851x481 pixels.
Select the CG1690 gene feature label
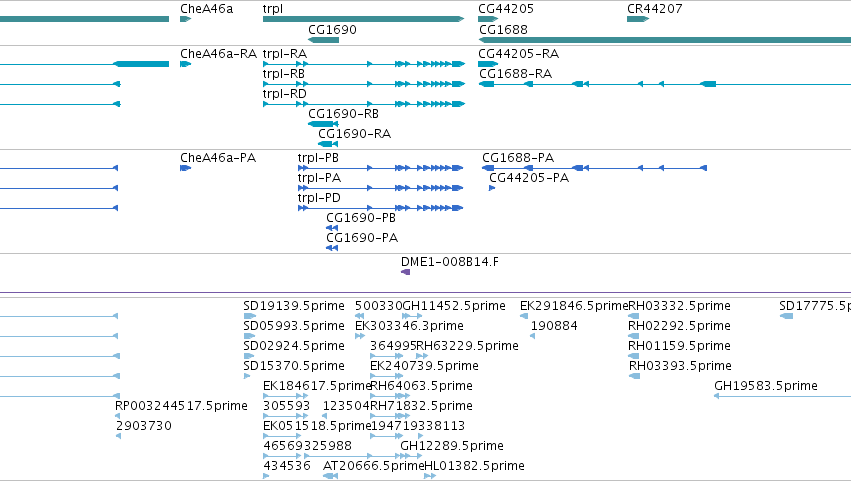tap(332, 30)
